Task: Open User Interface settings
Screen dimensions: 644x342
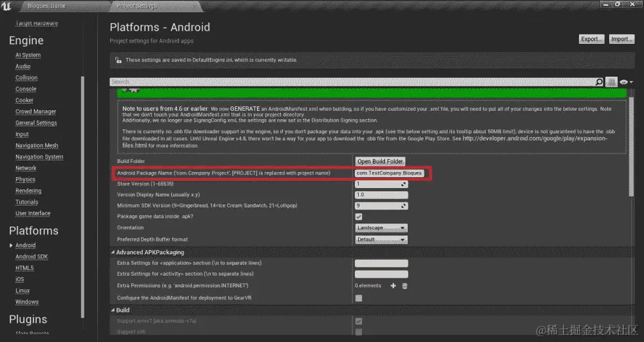Action: tap(33, 213)
